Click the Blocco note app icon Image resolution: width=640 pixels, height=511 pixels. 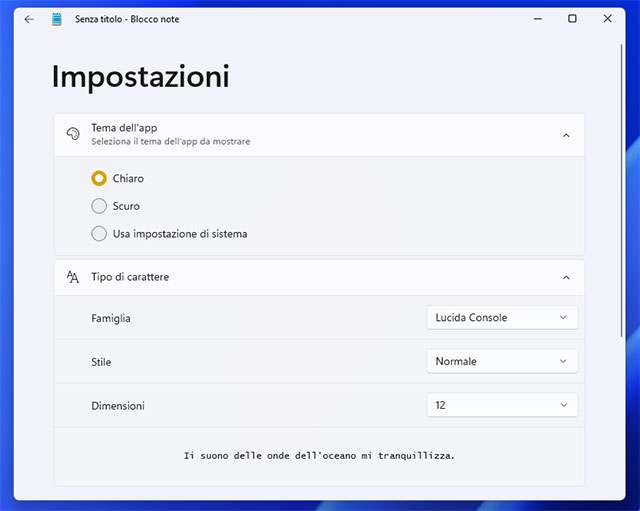57,19
